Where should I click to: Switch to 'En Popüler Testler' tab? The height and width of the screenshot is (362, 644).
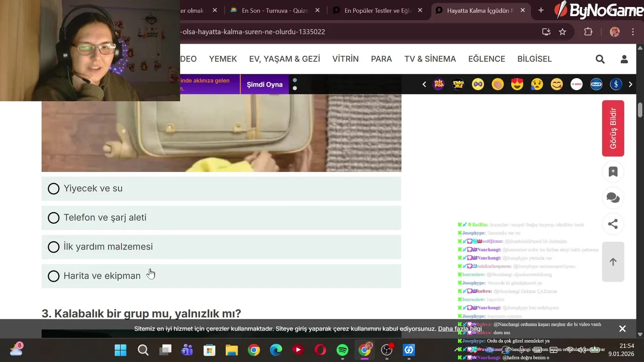coord(377,10)
